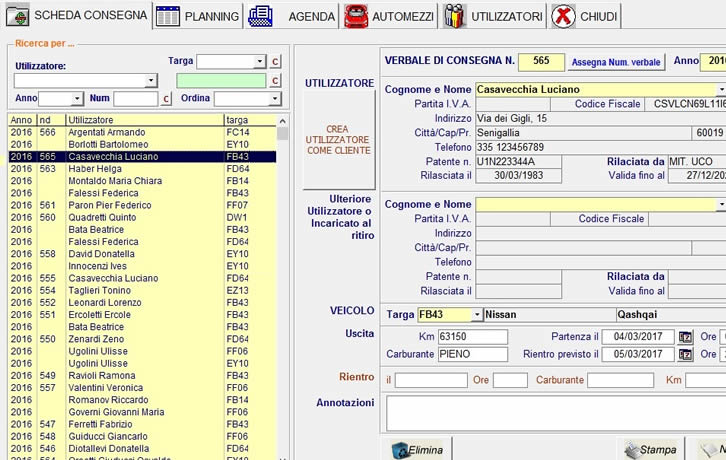This screenshot has height=460, width=726.
Task: Select row Argentati Armando in the list
Action: tap(142, 132)
